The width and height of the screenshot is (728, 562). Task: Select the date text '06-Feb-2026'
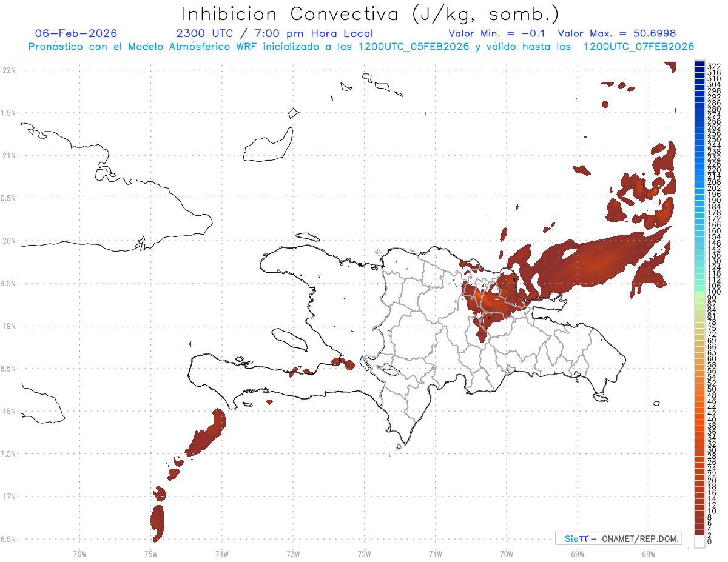click(x=76, y=33)
